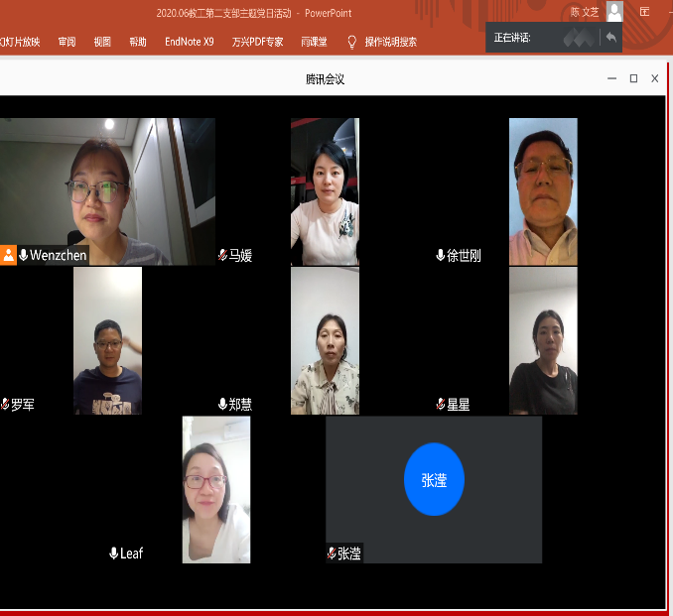Click the muted mic icon beside 罗军

tap(5, 405)
